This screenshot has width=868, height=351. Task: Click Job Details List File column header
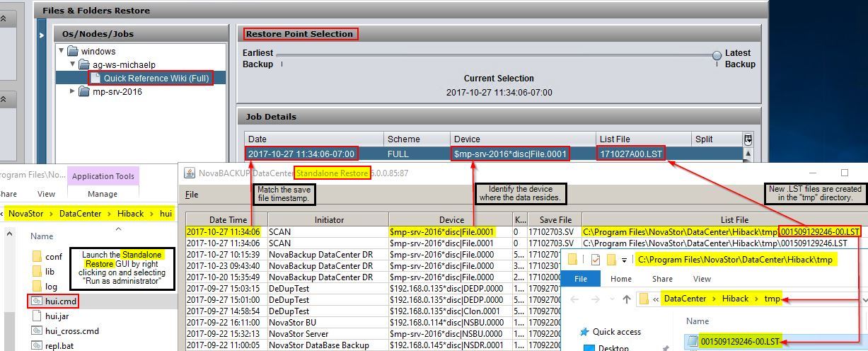pyautogui.click(x=643, y=139)
